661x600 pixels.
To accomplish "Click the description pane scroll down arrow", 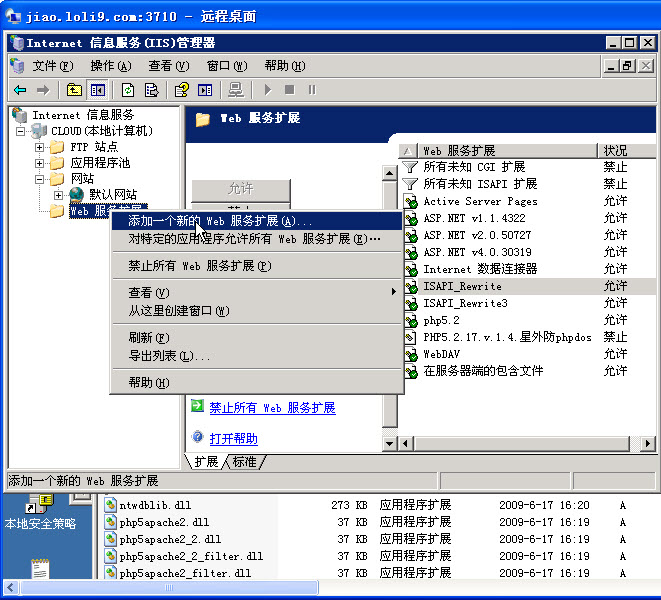I will (x=390, y=444).
